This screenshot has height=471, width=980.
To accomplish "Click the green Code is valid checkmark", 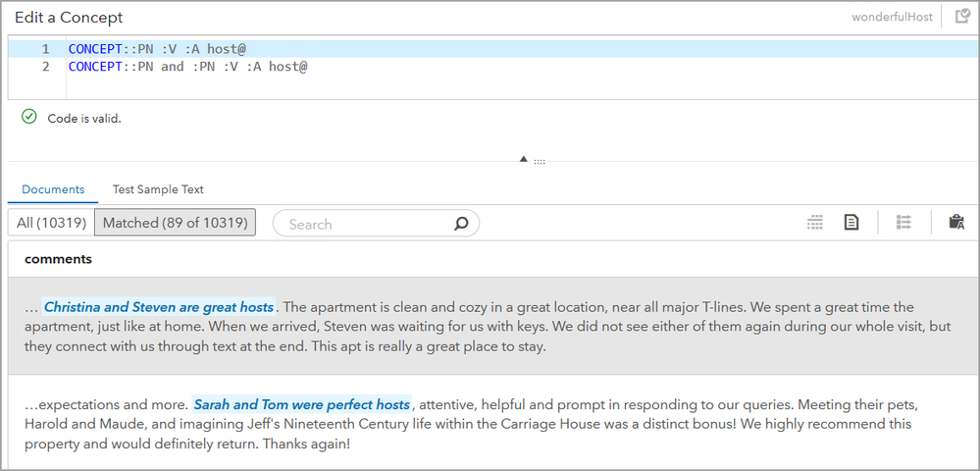I will tap(29, 118).
